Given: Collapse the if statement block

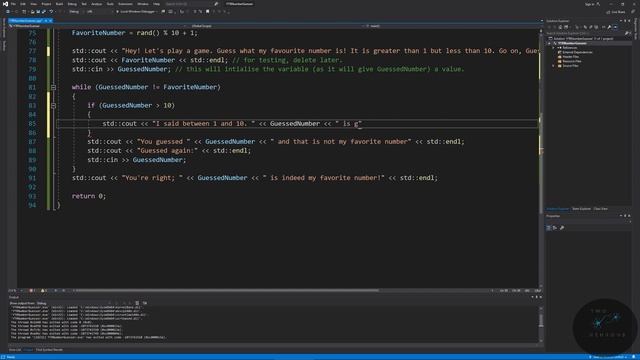Looking at the screenshot, I should (53, 105).
